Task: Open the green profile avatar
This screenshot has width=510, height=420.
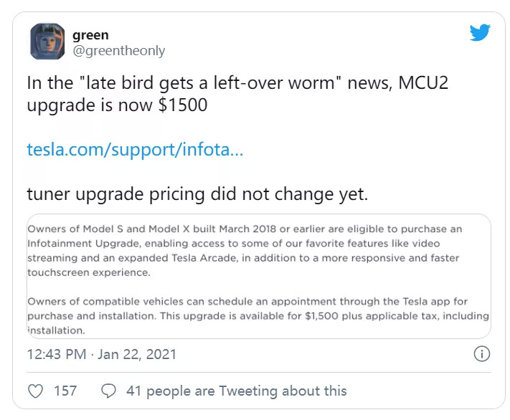Action: 47,42
